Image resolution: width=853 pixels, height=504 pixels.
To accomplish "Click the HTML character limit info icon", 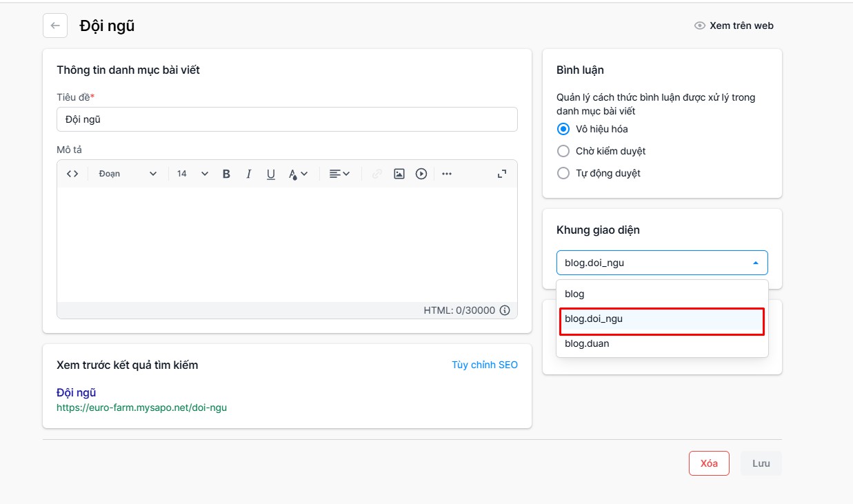I will coord(505,310).
